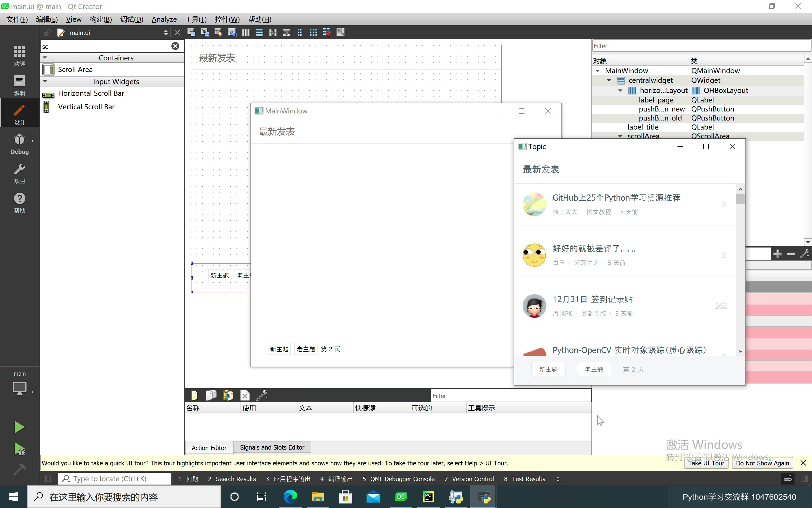Open the 设计 design mode
812x508 pixels.
pyautogui.click(x=19, y=115)
